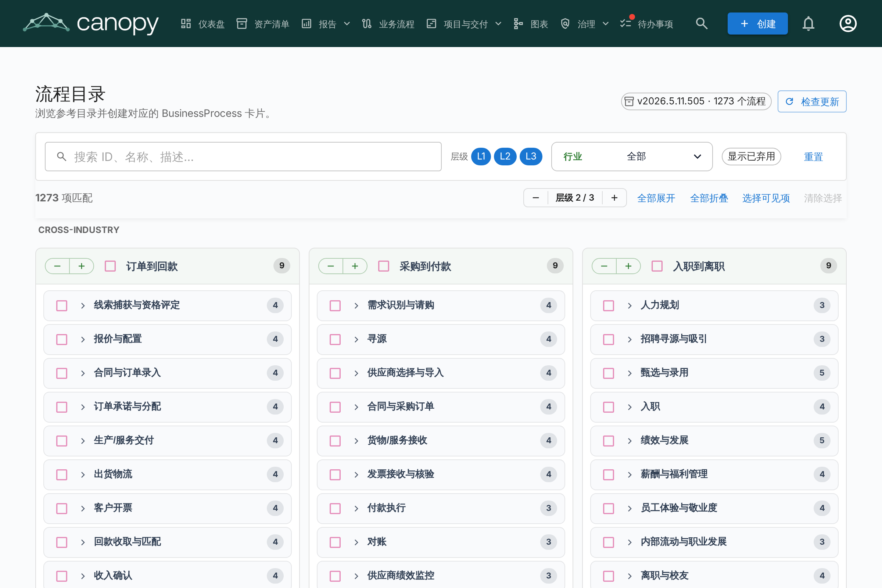Expand the 出货物流 row chevron
Viewport: 882px width, 588px height.
click(x=83, y=474)
